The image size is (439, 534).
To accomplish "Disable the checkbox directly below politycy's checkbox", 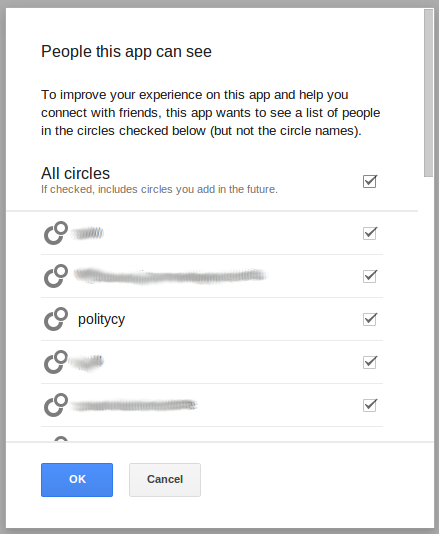I will (370, 362).
